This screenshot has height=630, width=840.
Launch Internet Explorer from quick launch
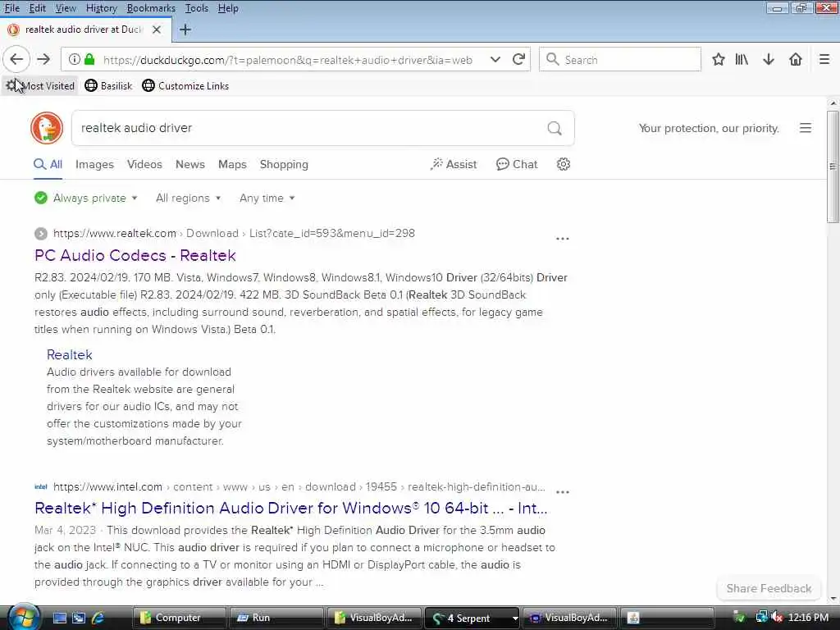coord(98,619)
